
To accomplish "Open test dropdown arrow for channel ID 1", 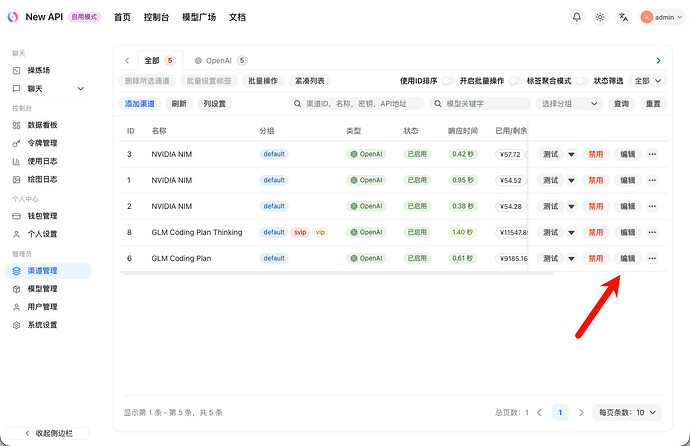I will point(571,180).
